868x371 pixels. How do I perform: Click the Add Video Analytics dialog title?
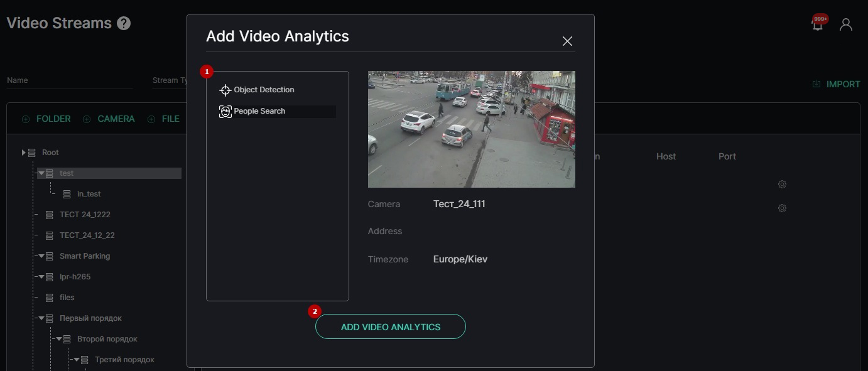(x=278, y=36)
